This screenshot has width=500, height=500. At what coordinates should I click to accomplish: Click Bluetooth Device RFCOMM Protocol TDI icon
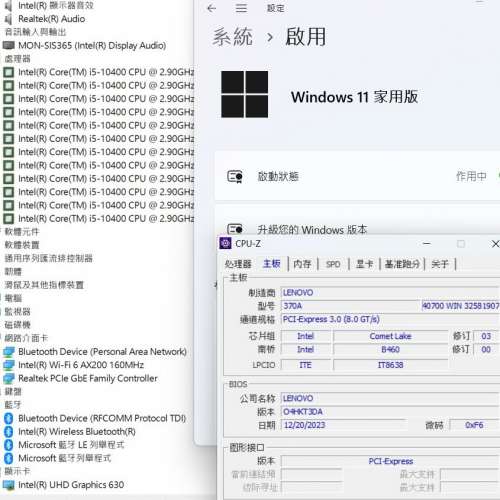pyautogui.click(x=9, y=418)
